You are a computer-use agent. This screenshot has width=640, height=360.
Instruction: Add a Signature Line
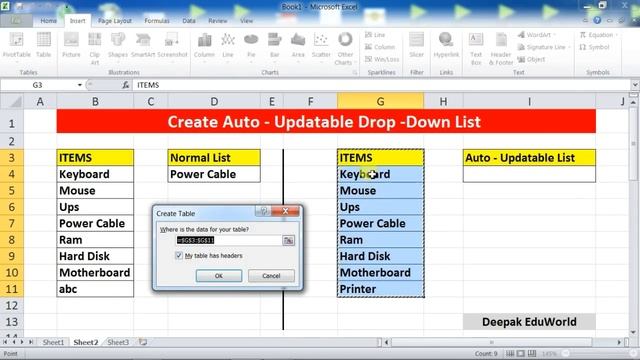click(543, 47)
